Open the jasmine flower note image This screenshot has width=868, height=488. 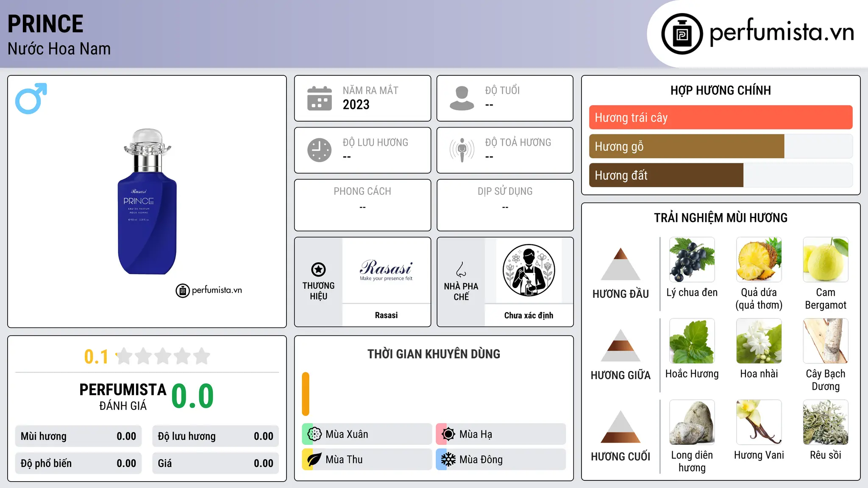click(x=759, y=341)
